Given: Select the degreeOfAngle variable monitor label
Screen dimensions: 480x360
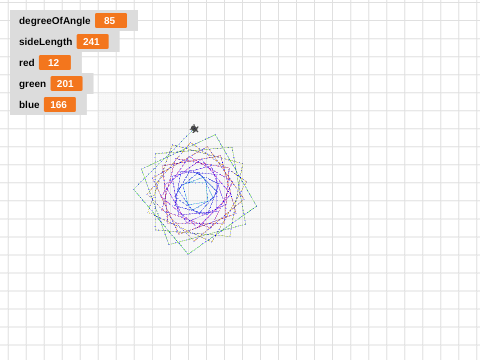Looking at the screenshot, I should coord(55,21).
